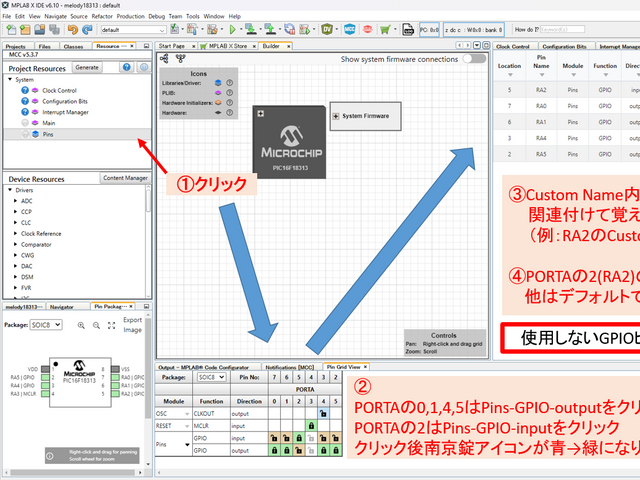Open the MPLAB Data Visualizer DV icon

coord(327,29)
